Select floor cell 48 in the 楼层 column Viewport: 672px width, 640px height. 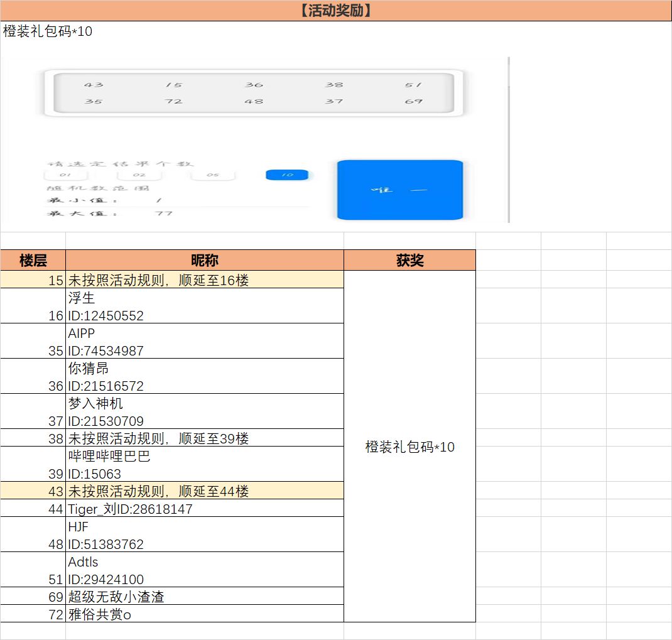33,534
